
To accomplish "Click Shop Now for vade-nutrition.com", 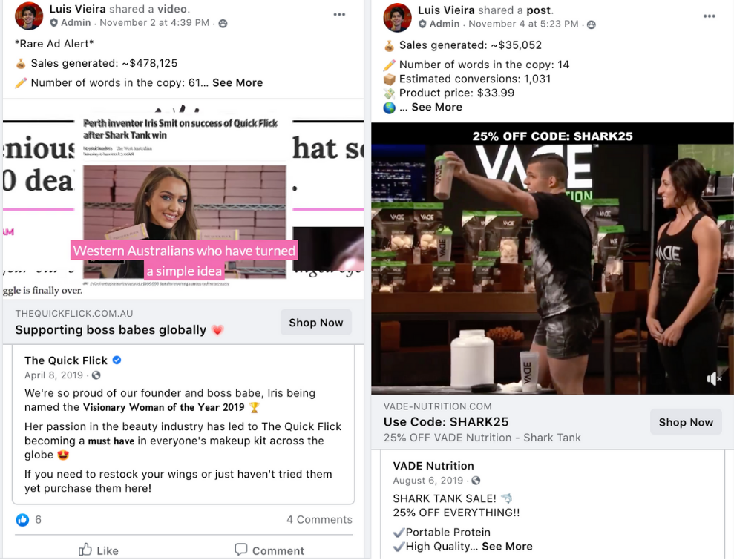I will 686,422.
